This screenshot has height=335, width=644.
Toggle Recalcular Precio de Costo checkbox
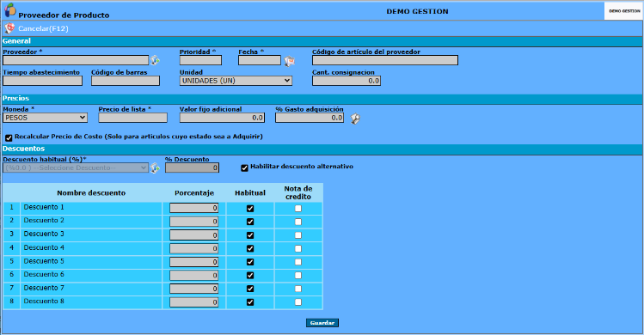(x=9, y=137)
